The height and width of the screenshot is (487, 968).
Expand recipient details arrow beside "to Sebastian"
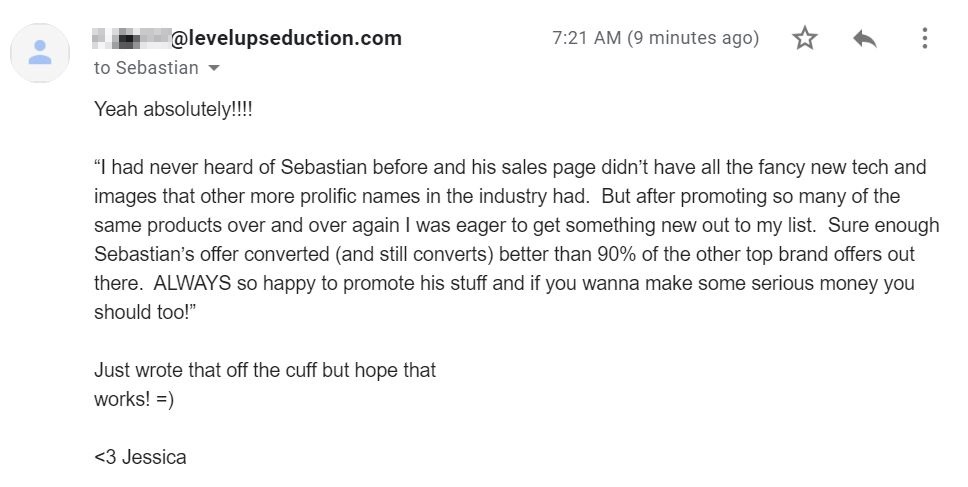pos(214,68)
